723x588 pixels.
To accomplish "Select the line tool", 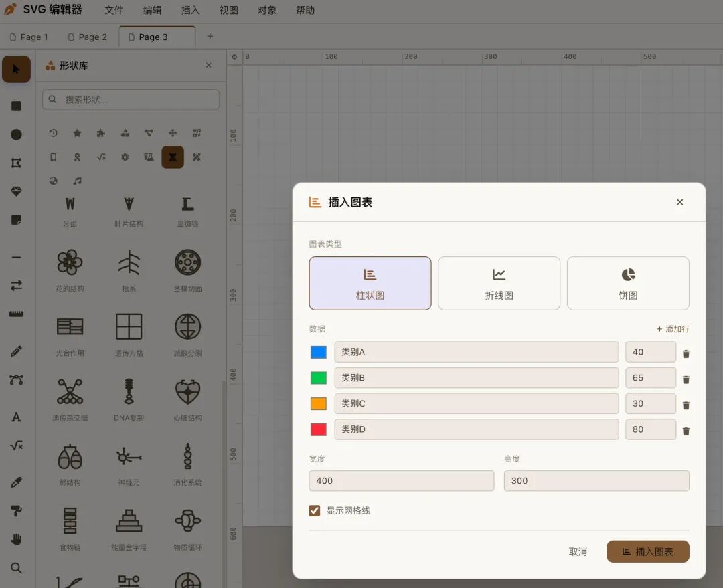I will pyautogui.click(x=16, y=257).
